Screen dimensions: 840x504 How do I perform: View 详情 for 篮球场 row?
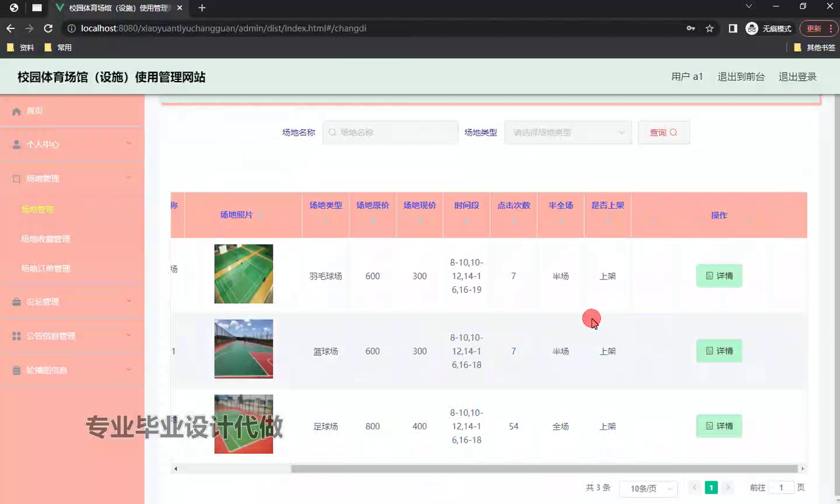click(x=719, y=351)
